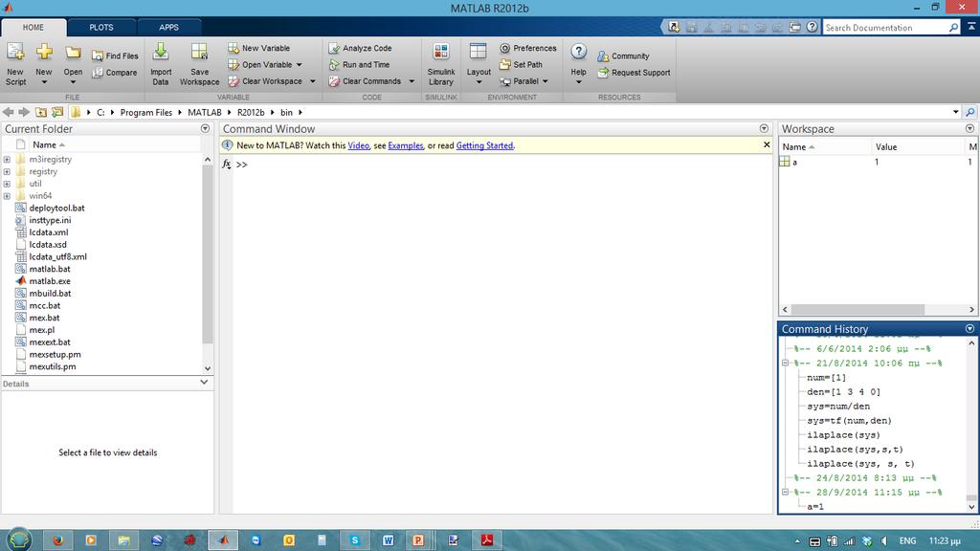Open Workspace panel actions menu
Image resolution: width=980 pixels, height=551 pixels.
point(970,129)
